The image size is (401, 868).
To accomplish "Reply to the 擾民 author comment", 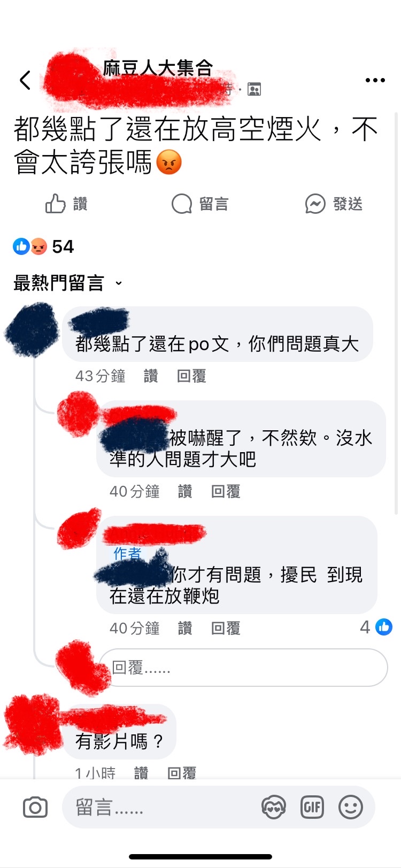I will (226, 628).
